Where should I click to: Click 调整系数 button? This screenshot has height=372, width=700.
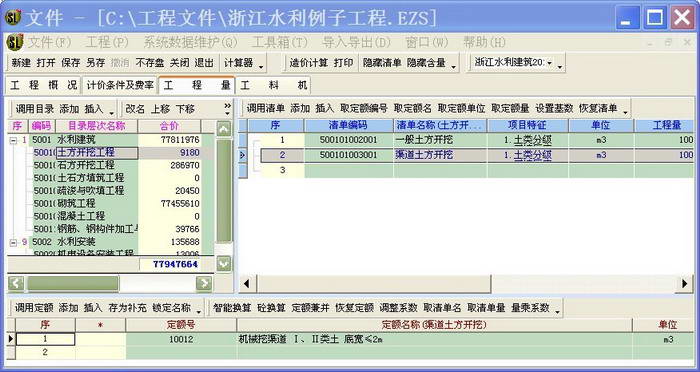click(x=398, y=308)
